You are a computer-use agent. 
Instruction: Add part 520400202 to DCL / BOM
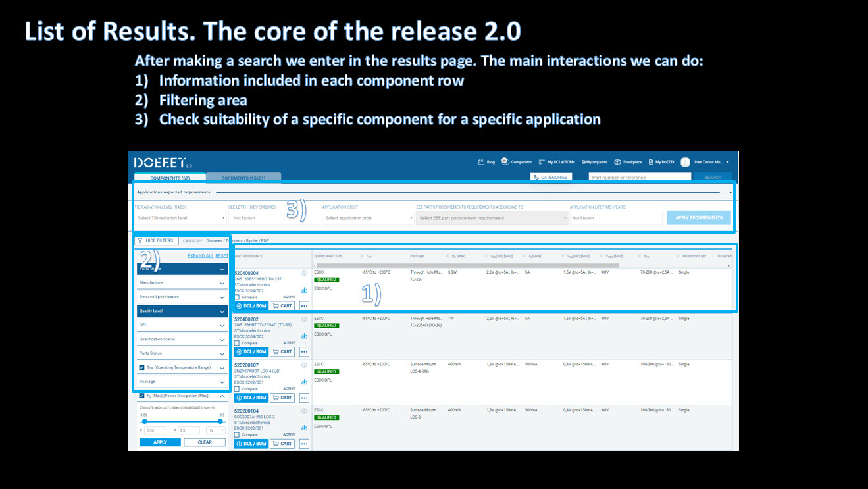(x=251, y=352)
